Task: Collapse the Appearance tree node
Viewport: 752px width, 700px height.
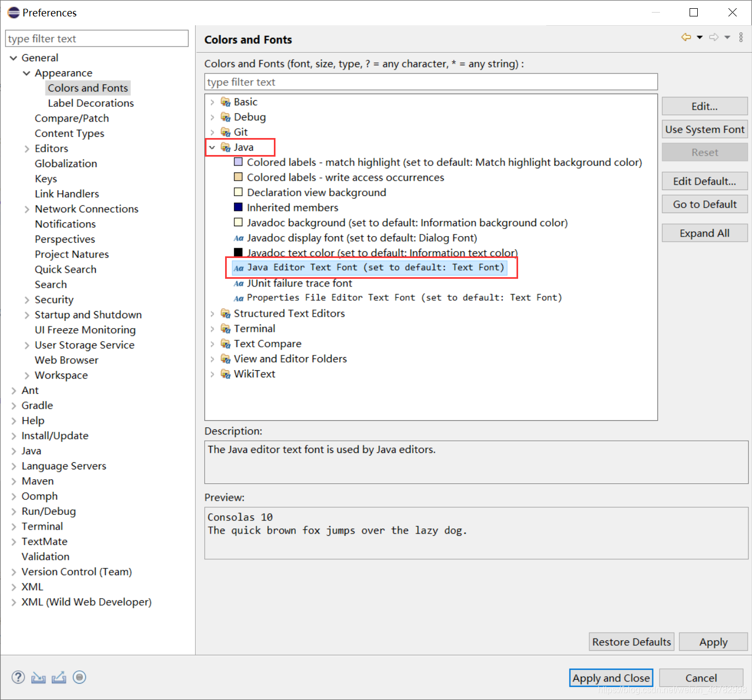Action: click(26, 73)
